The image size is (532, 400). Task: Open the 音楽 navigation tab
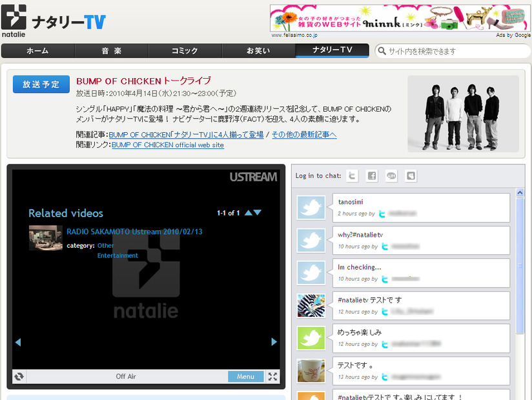pos(111,51)
